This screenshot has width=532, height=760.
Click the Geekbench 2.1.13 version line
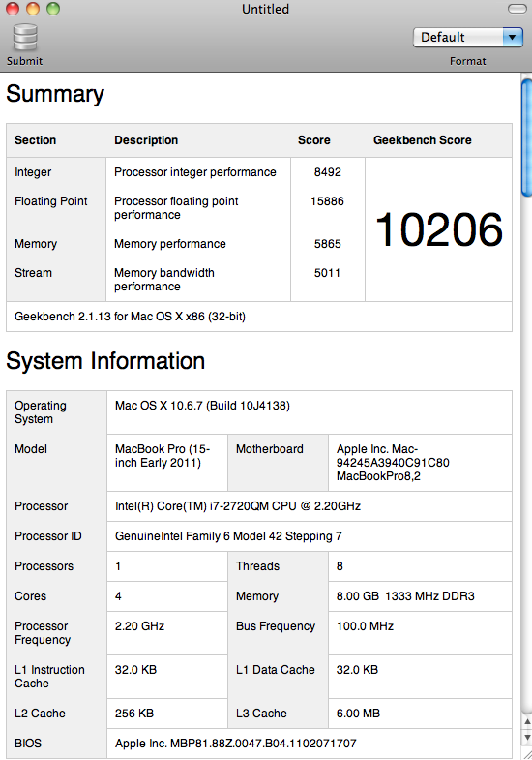(130, 317)
